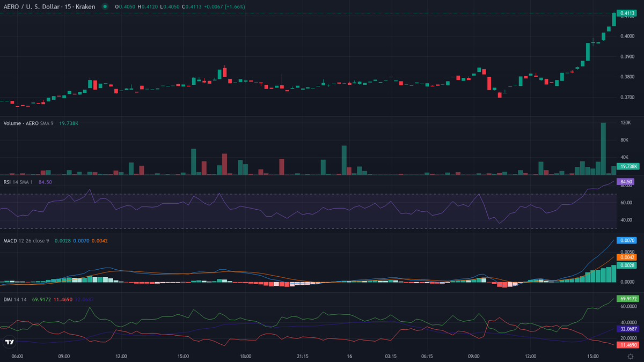The height and width of the screenshot is (362, 644).
Task: Click the 21:15 time axis label
Action: [303, 356]
